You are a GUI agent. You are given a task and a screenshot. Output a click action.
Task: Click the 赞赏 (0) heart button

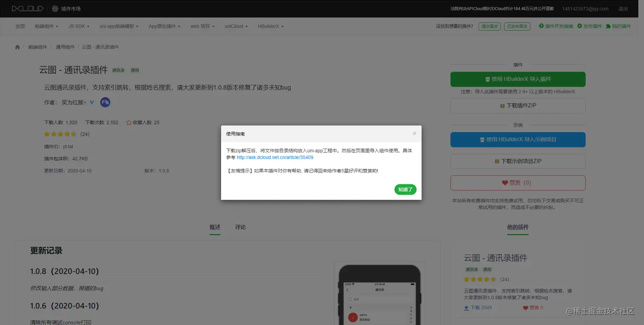pyautogui.click(x=518, y=183)
